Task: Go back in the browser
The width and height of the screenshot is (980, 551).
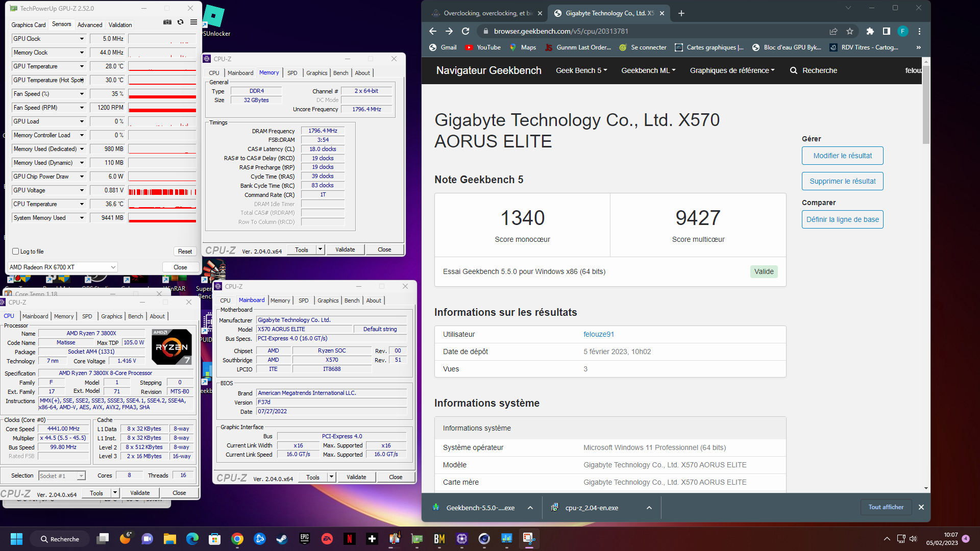Action: click(x=433, y=31)
